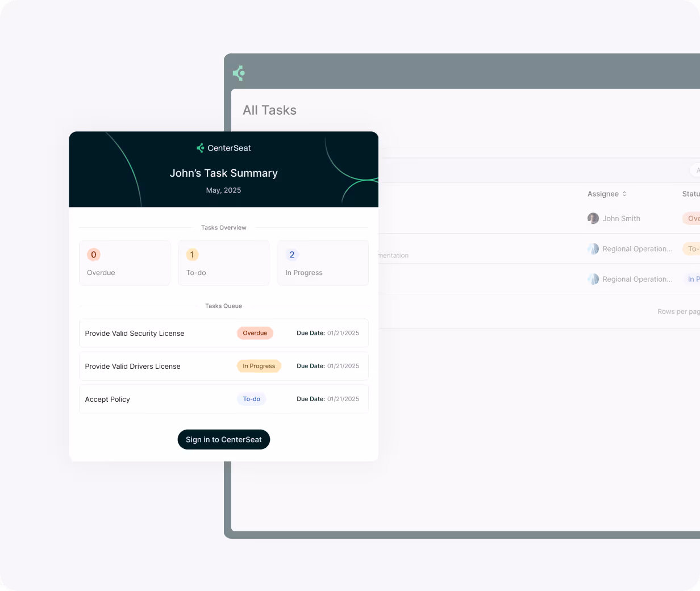
Task: Click the CenterSeat logo in the email header
Action: point(223,148)
